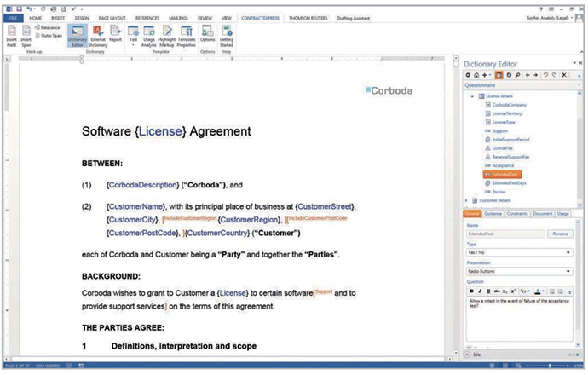Image resolution: width=588 pixels, height=375 pixels.
Task: Open the Test template dropdown button
Action: point(133,36)
